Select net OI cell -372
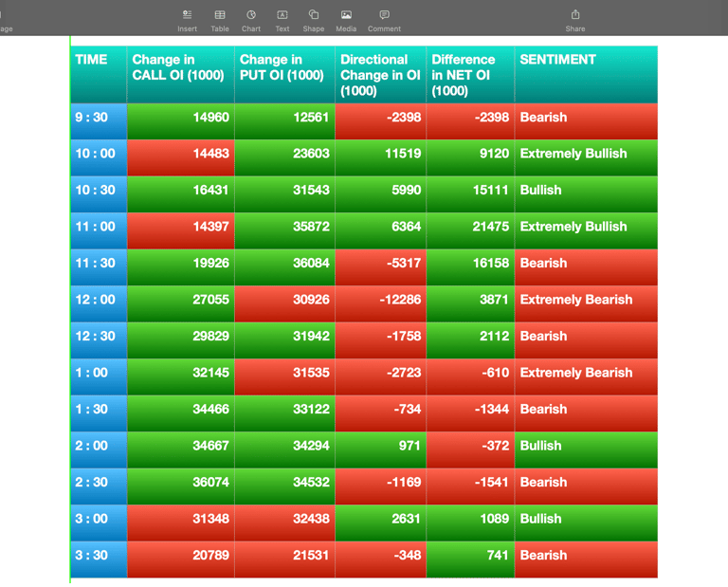Screen dimensions: 728x587 (470, 449)
